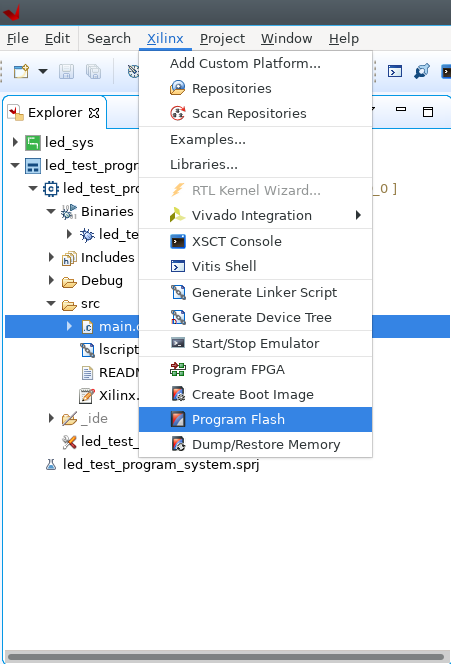
Task: Select Scan Repositories
Action: tap(255, 113)
